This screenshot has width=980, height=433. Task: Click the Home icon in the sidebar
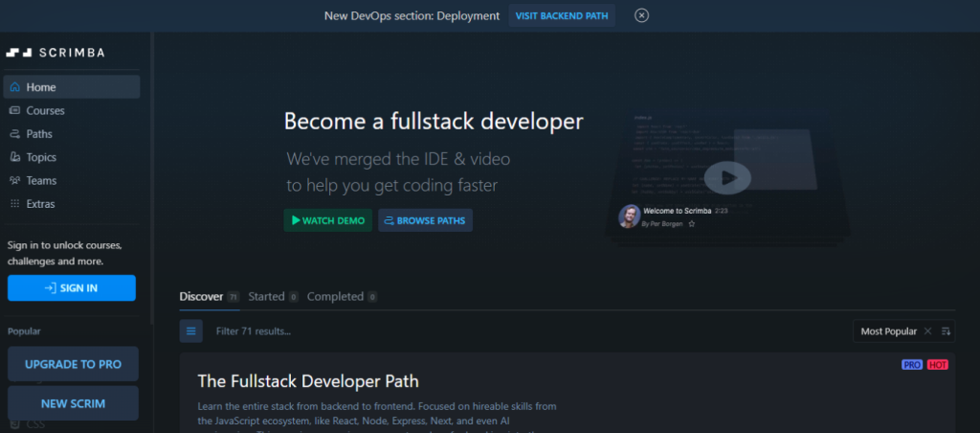point(14,87)
